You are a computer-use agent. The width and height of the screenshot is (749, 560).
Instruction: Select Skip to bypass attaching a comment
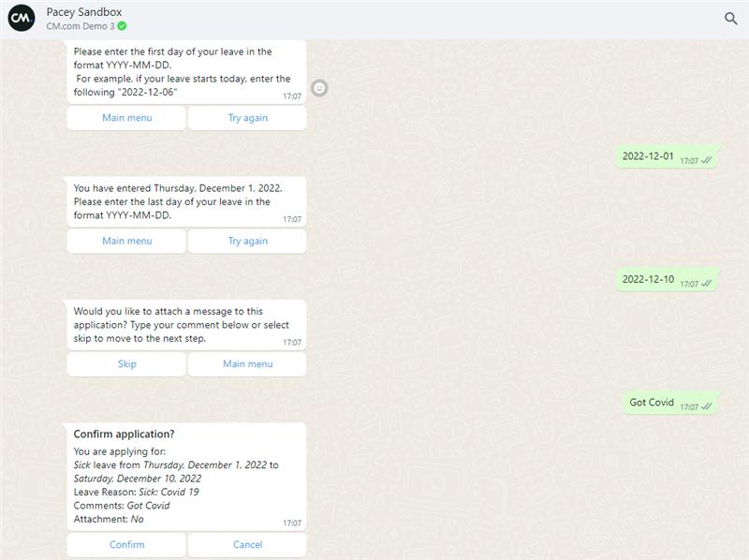(126, 364)
